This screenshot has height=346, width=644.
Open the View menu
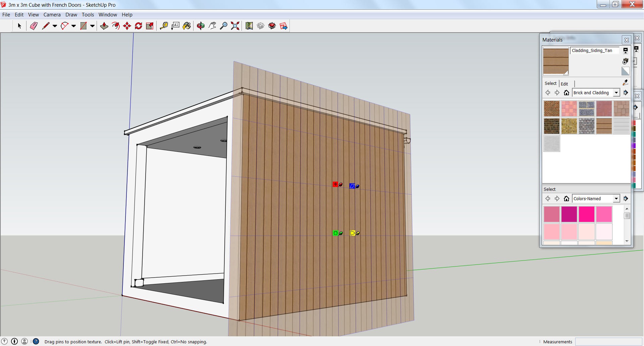34,15
